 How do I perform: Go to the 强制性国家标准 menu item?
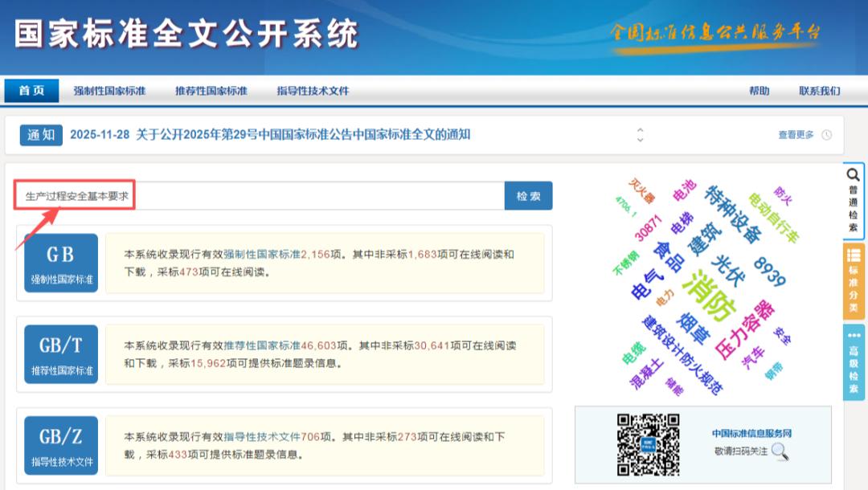109,91
